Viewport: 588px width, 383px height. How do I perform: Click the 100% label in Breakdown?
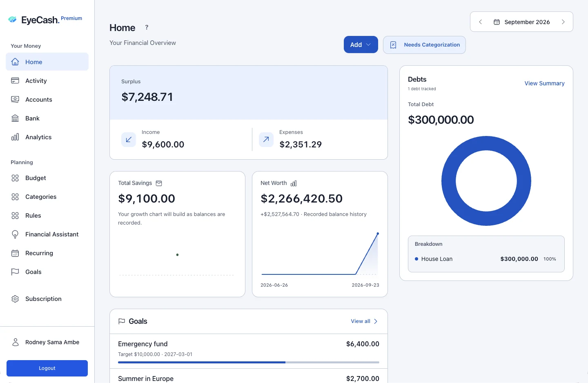coord(550,259)
